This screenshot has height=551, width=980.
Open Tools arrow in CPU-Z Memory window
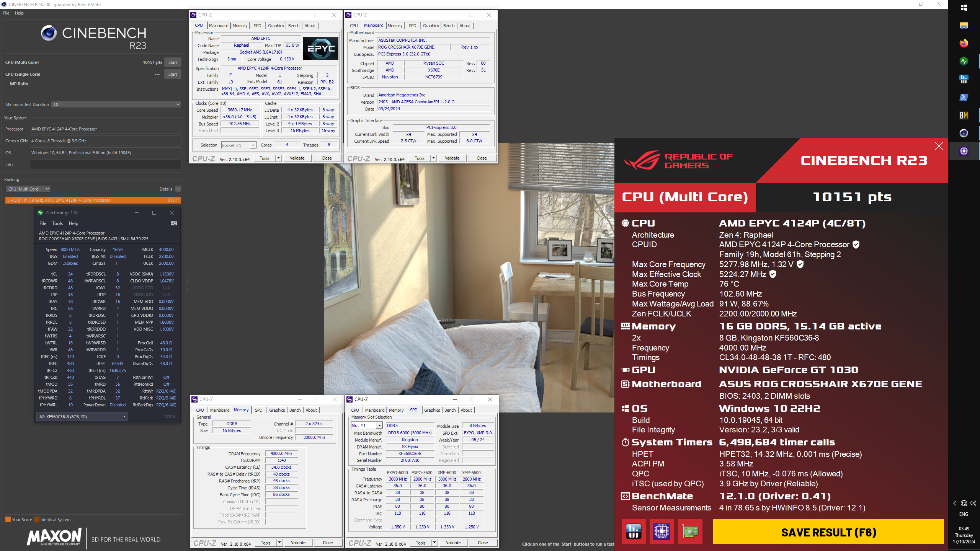click(x=279, y=543)
